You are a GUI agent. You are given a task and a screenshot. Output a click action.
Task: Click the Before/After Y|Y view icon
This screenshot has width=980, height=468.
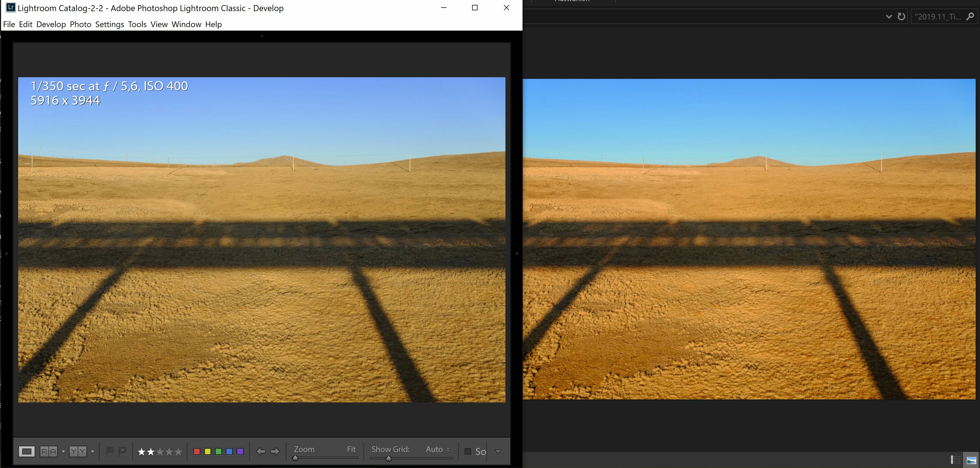tap(78, 451)
